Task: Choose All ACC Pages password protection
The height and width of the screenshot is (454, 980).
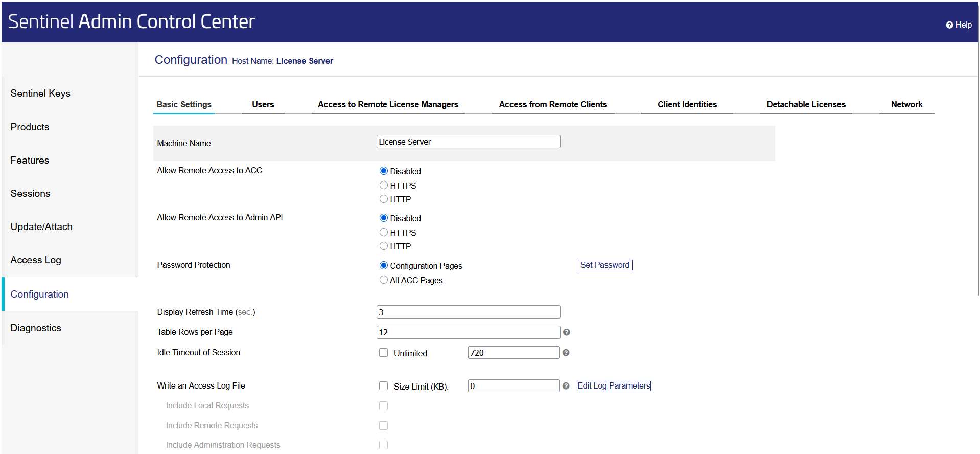Action: [x=384, y=280]
